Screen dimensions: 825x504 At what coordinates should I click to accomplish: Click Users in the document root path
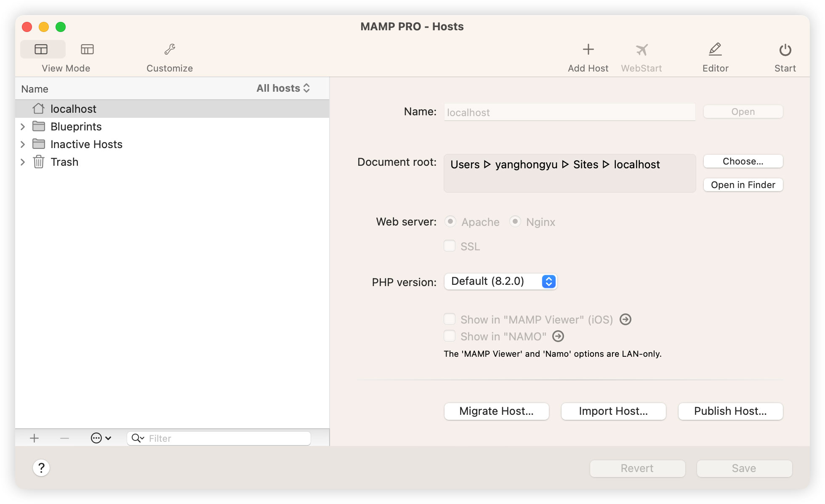coord(465,164)
